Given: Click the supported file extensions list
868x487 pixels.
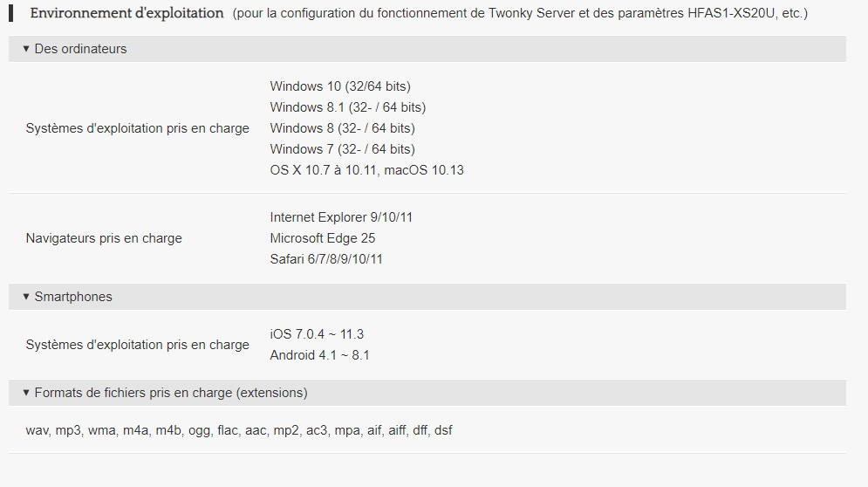Looking at the screenshot, I should tap(238, 430).
